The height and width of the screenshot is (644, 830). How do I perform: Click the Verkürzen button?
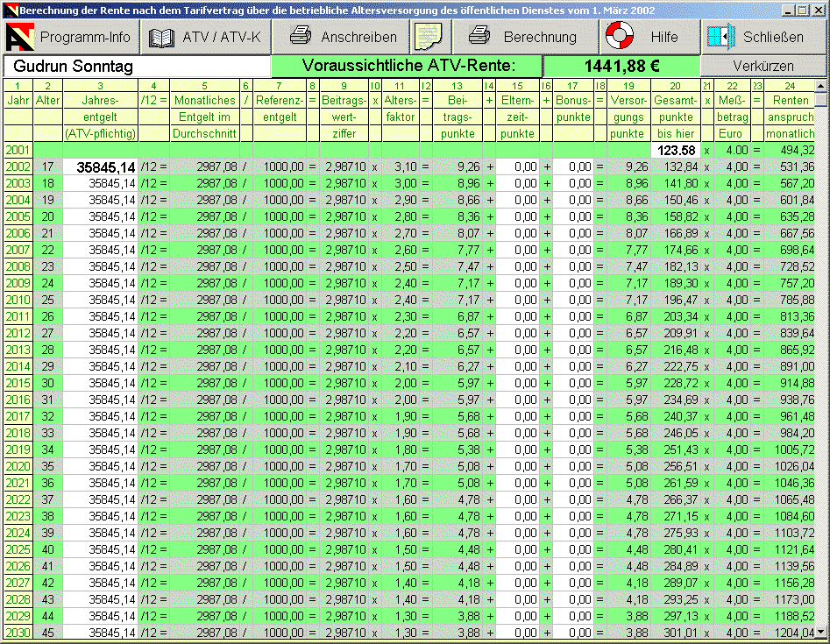(x=763, y=66)
